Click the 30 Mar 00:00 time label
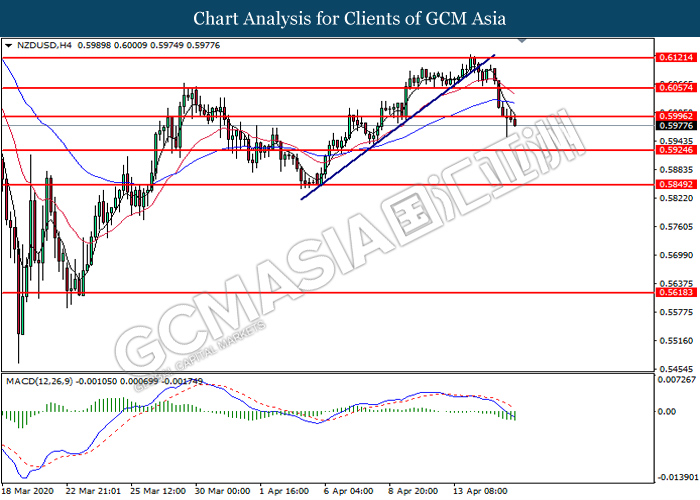700x500 pixels. (x=223, y=491)
